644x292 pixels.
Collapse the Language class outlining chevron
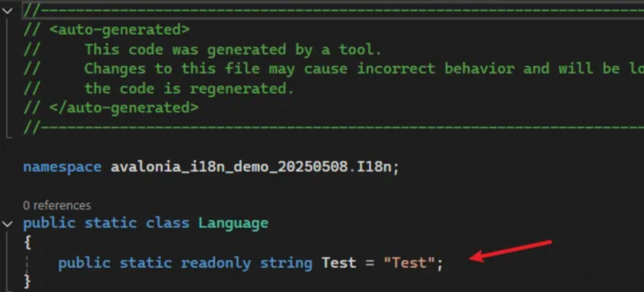pyautogui.click(x=7, y=224)
